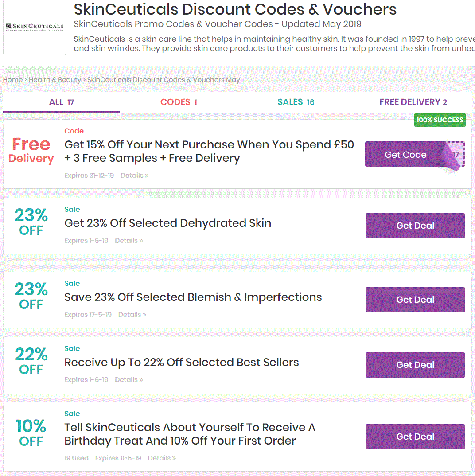The image size is (475, 476).
Task: Show Details for Blemish & Imperfections sale
Action: (x=132, y=315)
